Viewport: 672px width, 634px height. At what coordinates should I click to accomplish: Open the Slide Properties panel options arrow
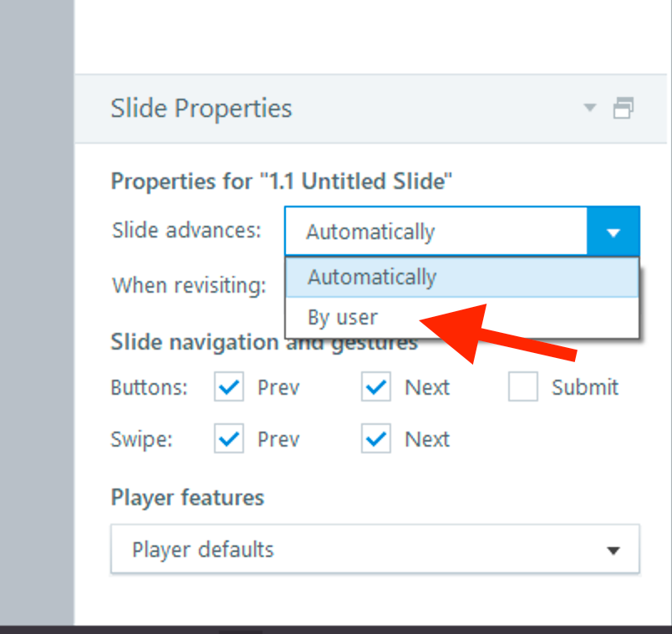(x=591, y=108)
